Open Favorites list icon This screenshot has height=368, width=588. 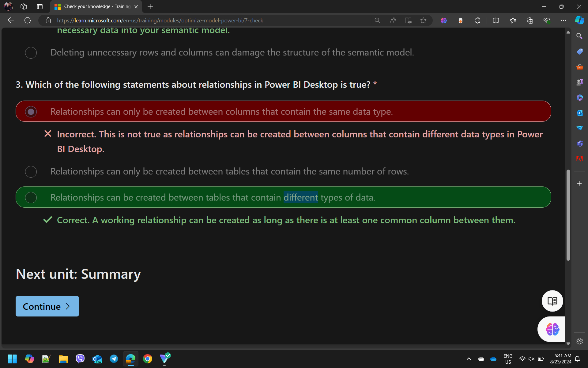[513, 21]
